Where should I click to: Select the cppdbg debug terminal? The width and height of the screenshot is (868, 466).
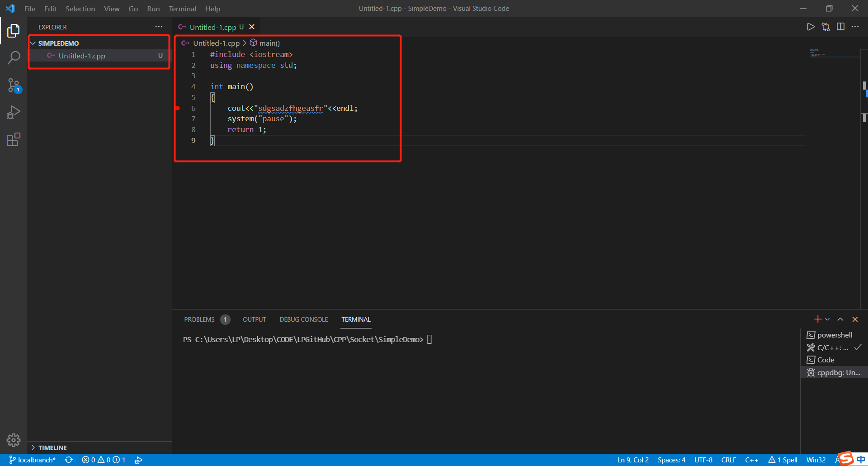[834, 372]
